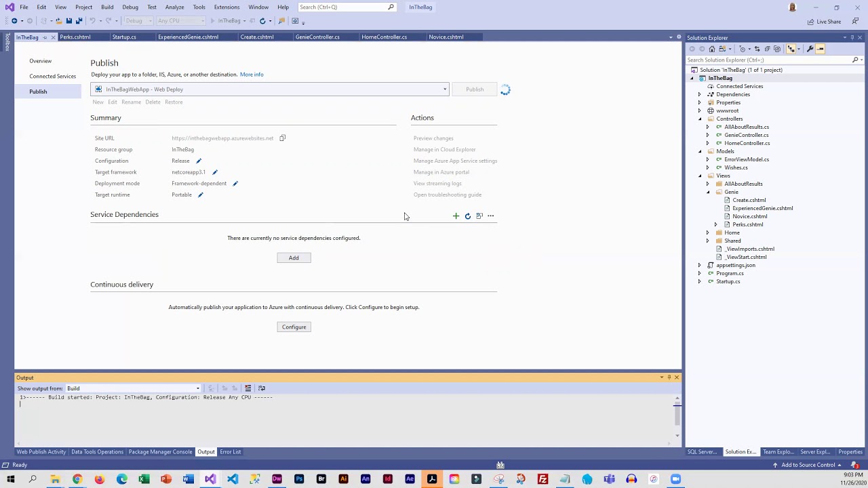Viewport: 868px width, 488px height.
Task: Collapse the Controllers folder
Action: [701, 119]
